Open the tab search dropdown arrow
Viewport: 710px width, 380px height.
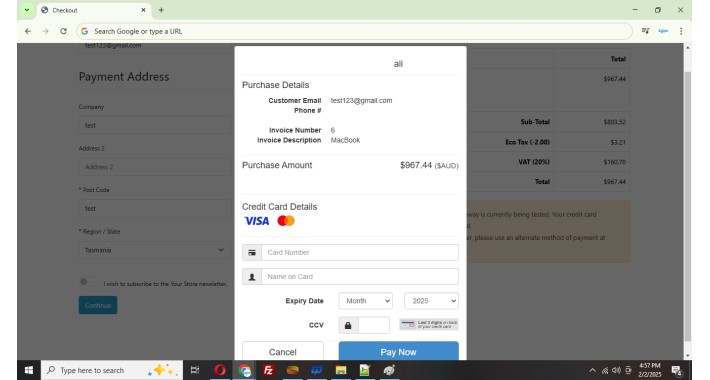pos(27,10)
